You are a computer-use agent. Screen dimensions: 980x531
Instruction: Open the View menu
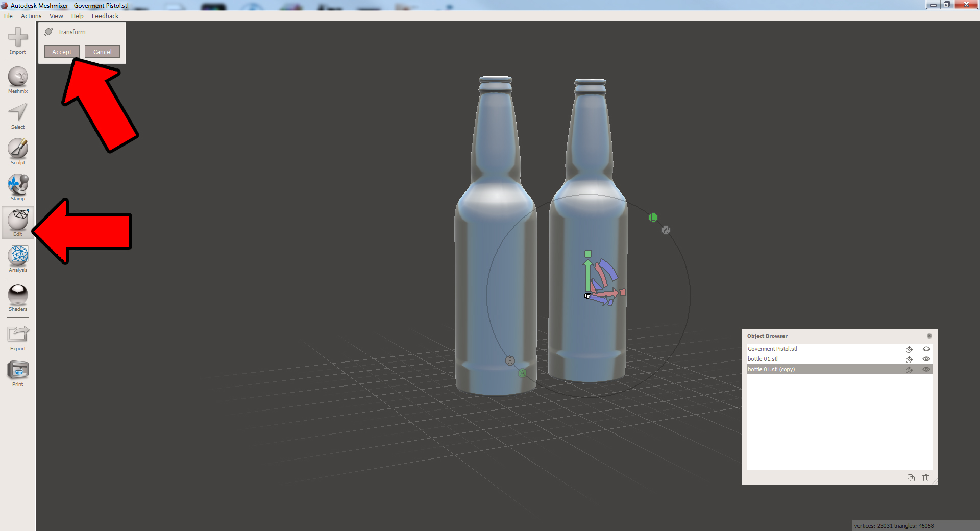pyautogui.click(x=56, y=16)
